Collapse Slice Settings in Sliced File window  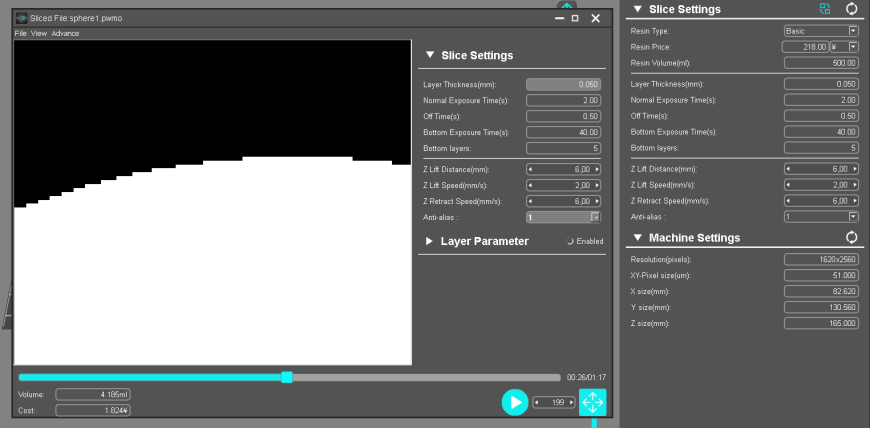coord(429,55)
